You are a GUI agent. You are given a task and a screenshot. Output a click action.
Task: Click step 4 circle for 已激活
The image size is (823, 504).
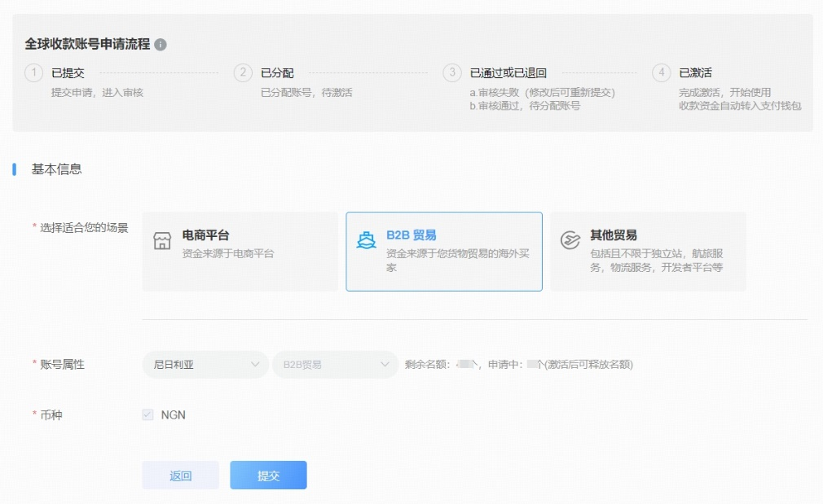661,73
